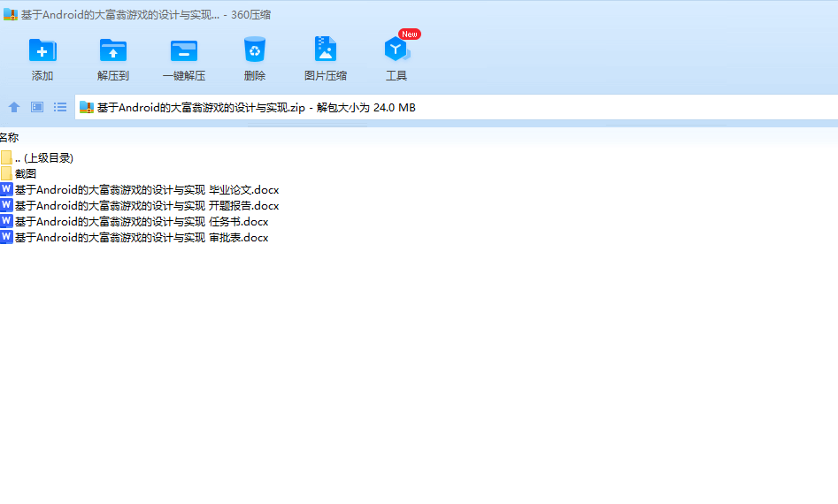Select file name 毕业论文.docx

[x=147, y=190]
